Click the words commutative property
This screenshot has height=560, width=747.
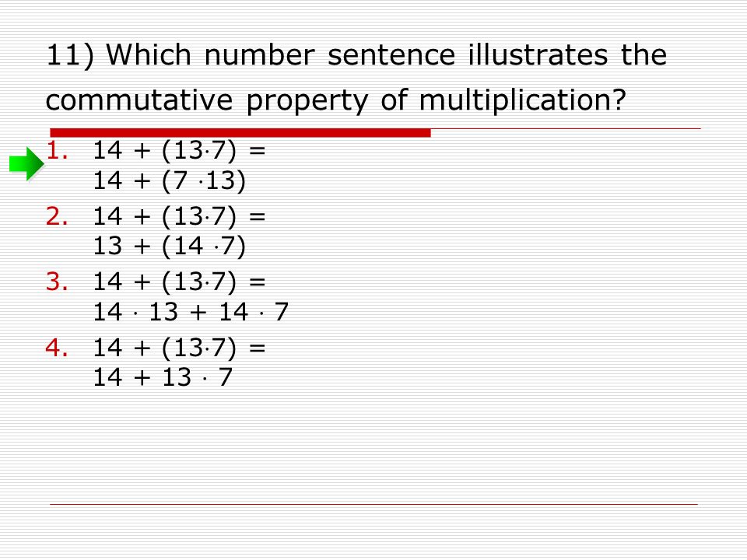[x=207, y=101]
